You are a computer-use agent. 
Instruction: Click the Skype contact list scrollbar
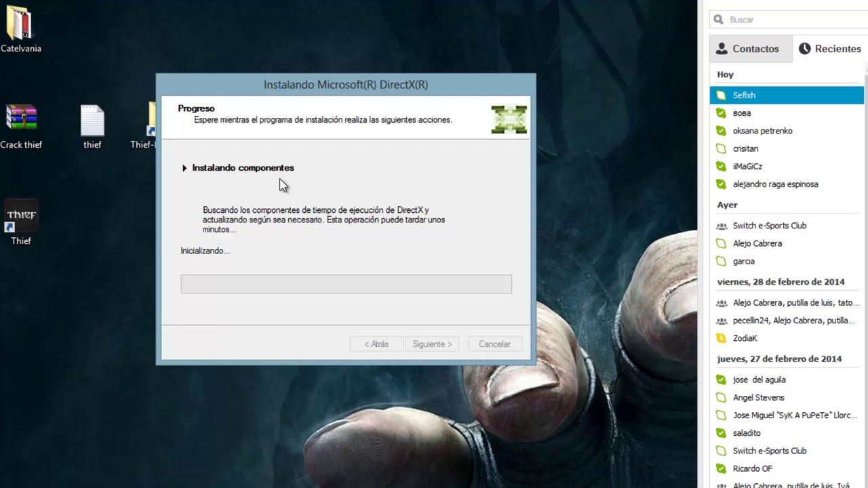(x=866, y=271)
